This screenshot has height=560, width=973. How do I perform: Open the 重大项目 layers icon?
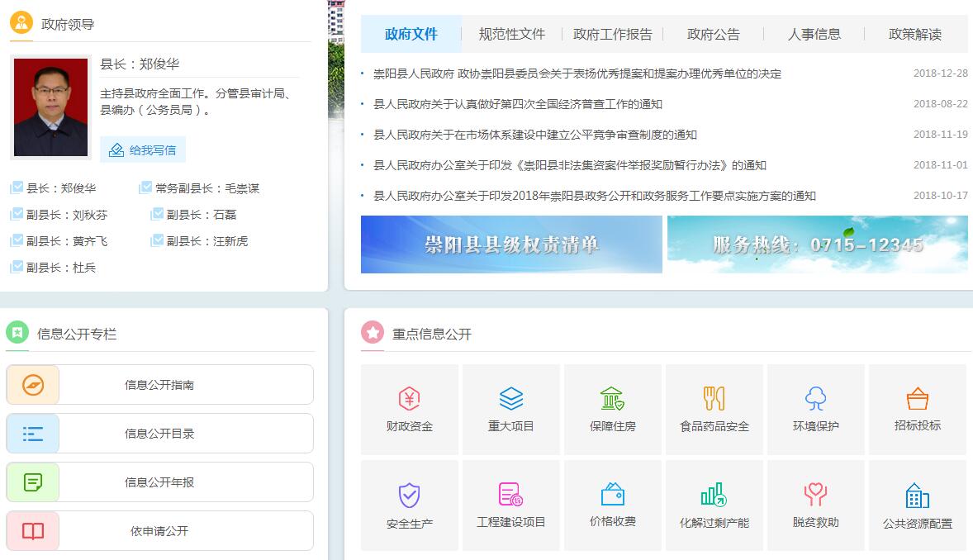(510, 399)
